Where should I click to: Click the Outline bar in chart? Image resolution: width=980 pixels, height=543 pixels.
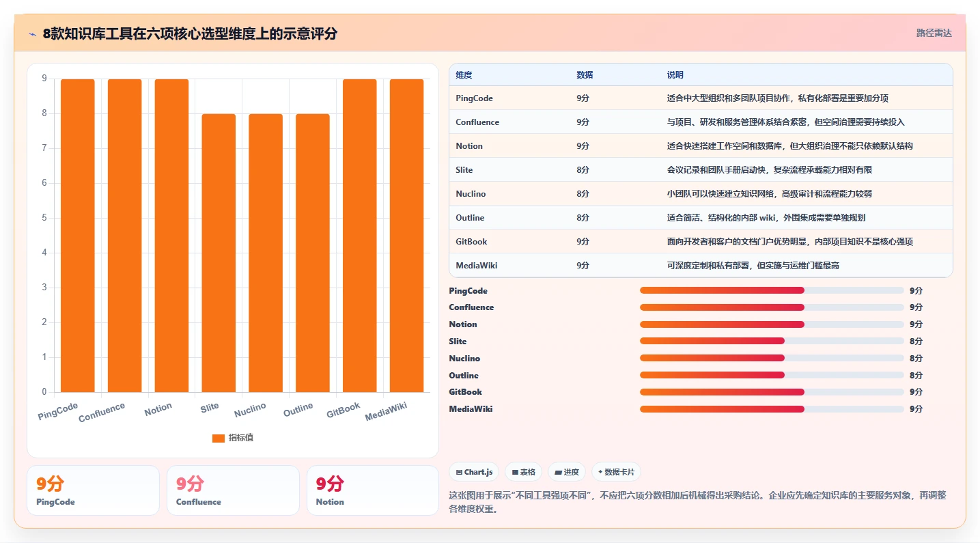(313, 253)
